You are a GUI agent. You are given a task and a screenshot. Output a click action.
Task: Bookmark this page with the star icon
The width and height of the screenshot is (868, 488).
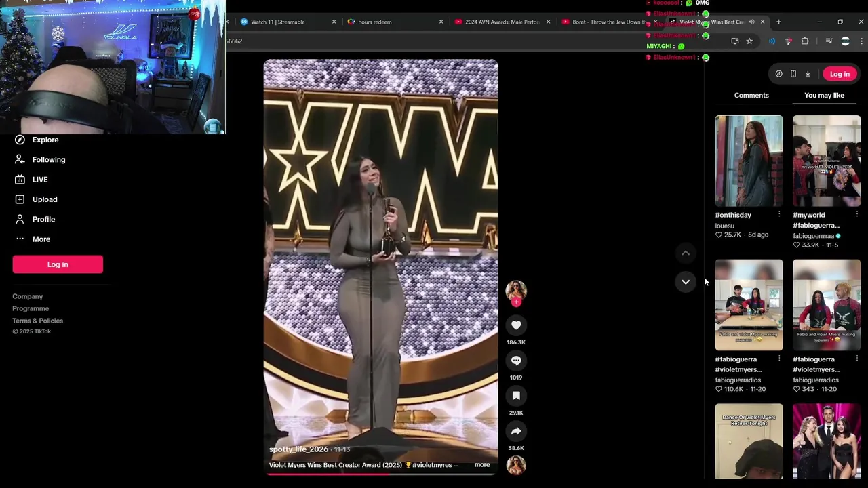click(749, 41)
